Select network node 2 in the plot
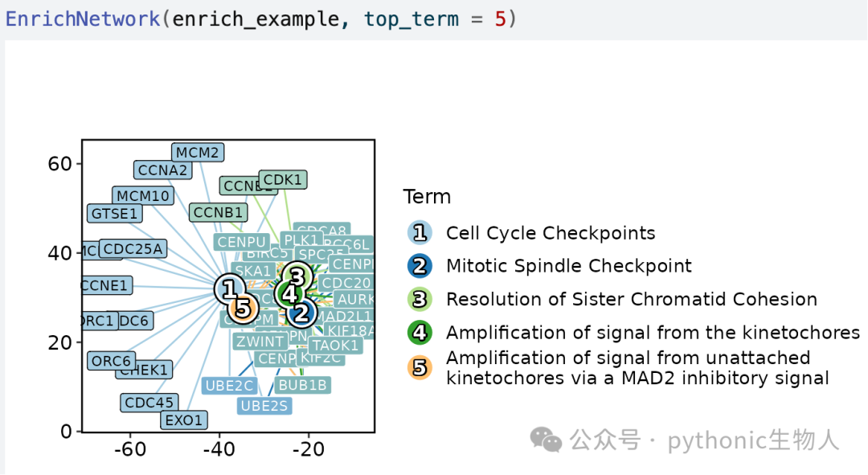 [x=301, y=313]
